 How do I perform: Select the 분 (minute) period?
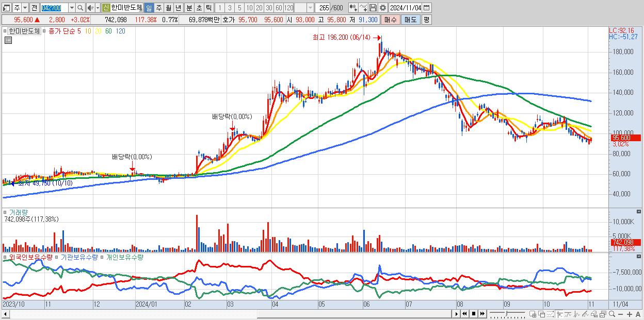tap(189, 8)
